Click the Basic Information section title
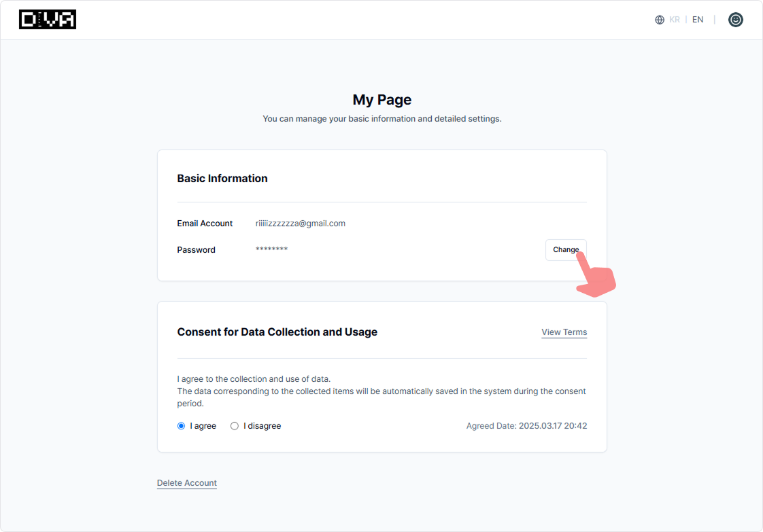Screen dimensions: 763x532 [x=222, y=179]
